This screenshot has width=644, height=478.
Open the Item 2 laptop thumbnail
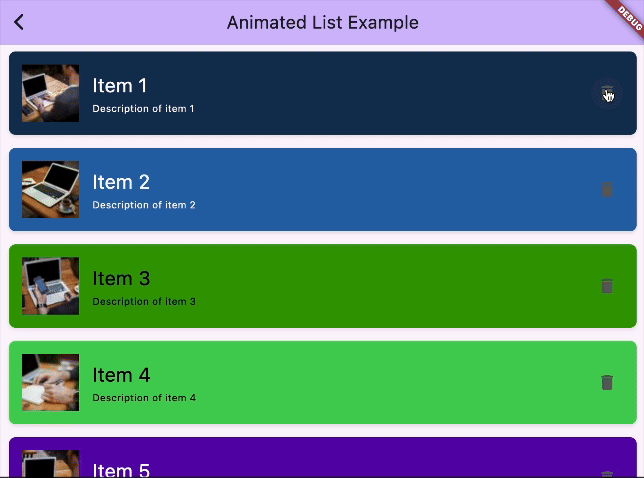[x=50, y=189]
